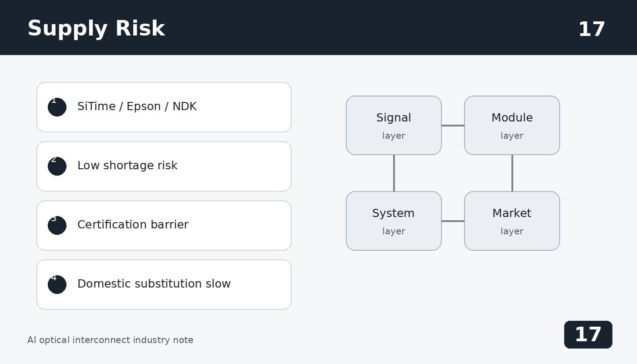Select the Signal layer box
This screenshot has height=364, width=637.
tap(394, 125)
